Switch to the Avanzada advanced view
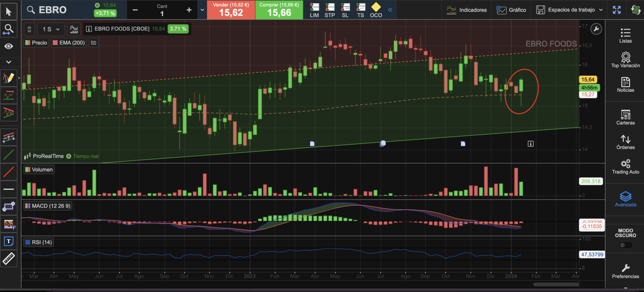The width and height of the screenshot is (644, 292). (x=626, y=199)
